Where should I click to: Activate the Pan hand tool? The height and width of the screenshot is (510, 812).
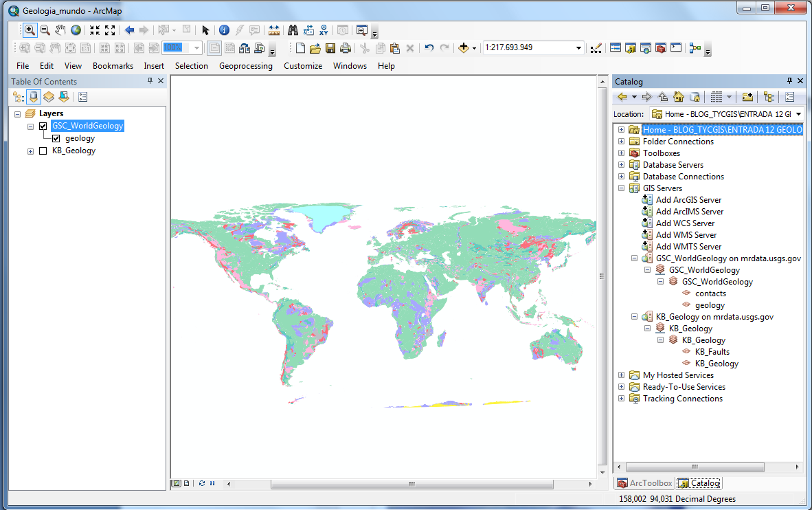[x=60, y=30]
